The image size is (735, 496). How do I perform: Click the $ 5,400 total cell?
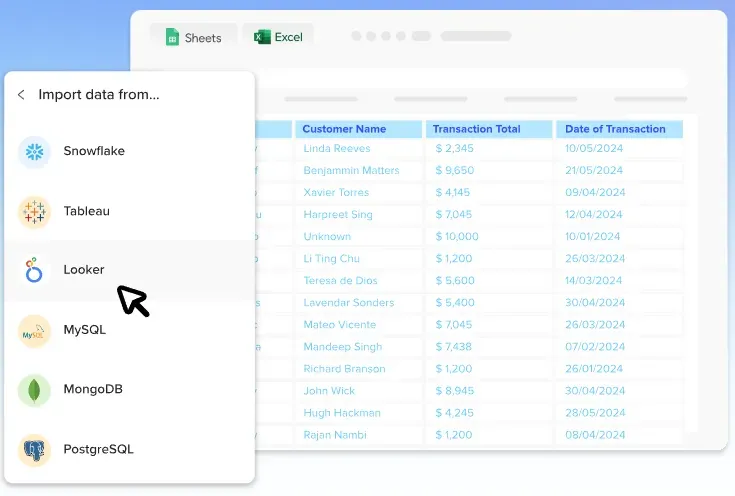pos(489,303)
